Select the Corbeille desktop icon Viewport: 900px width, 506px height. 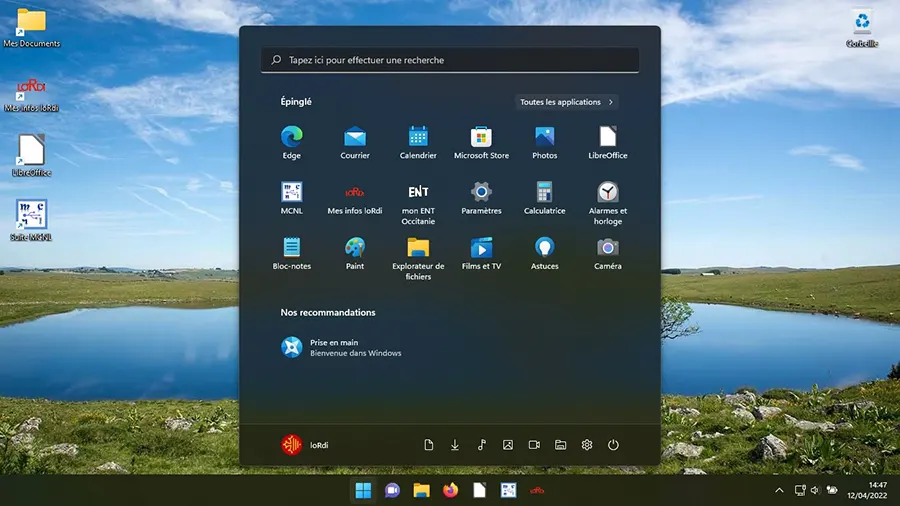point(861,27)
